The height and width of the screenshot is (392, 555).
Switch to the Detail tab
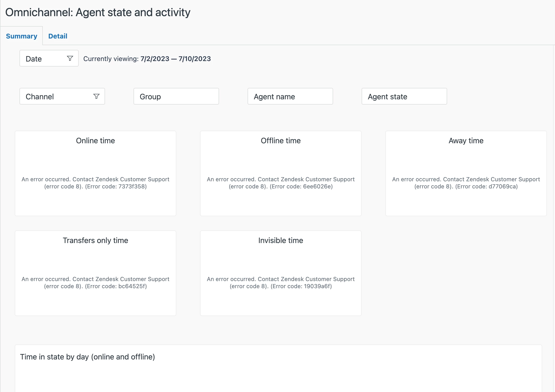pos(57,36)
